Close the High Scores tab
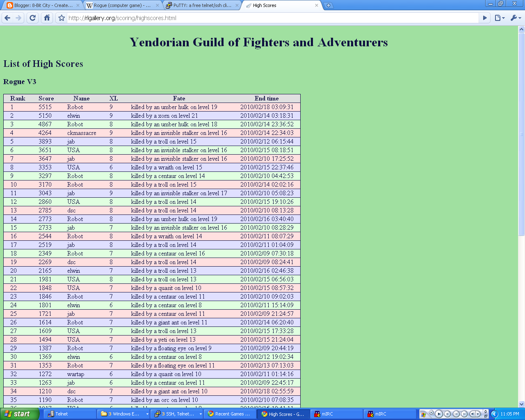This screenshot has height=420, width=525. [x=316, y=5]
